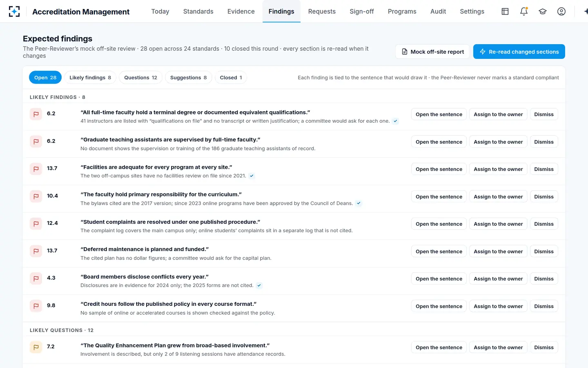Open the Today tab
The width and height of the screenshot is (588, 368).
coord(160,11)
